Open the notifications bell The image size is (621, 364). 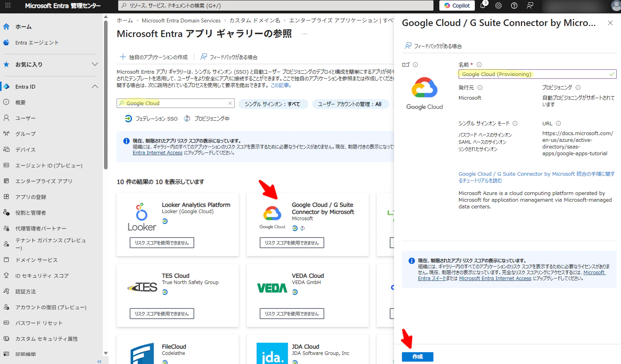click(483, 6)
